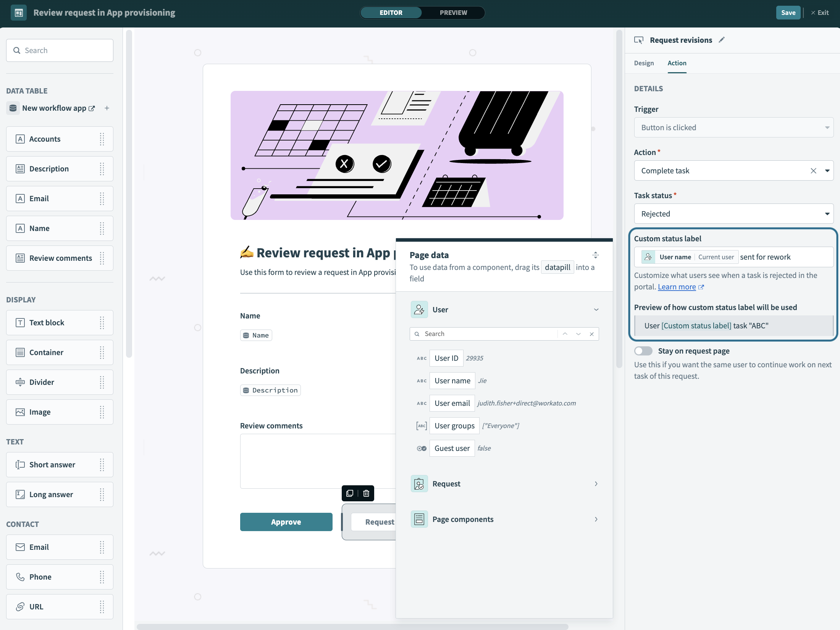
Task: Click the component search field in left sidebar
Action: tap(60, 50)
